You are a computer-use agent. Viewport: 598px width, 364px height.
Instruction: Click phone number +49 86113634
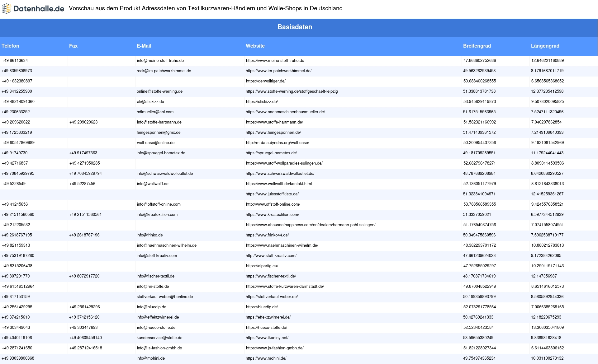click(15, 61)
